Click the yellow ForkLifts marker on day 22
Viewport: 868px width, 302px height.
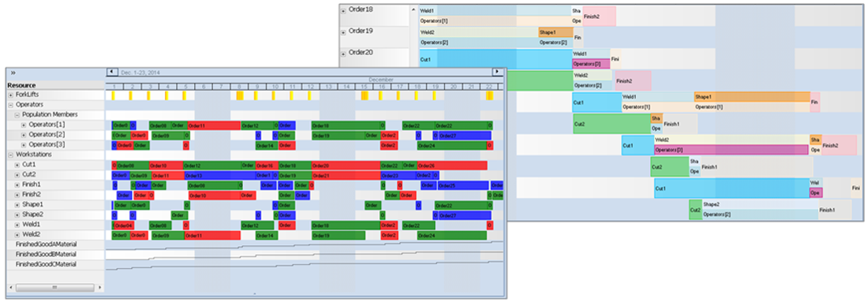pos(490,95)
